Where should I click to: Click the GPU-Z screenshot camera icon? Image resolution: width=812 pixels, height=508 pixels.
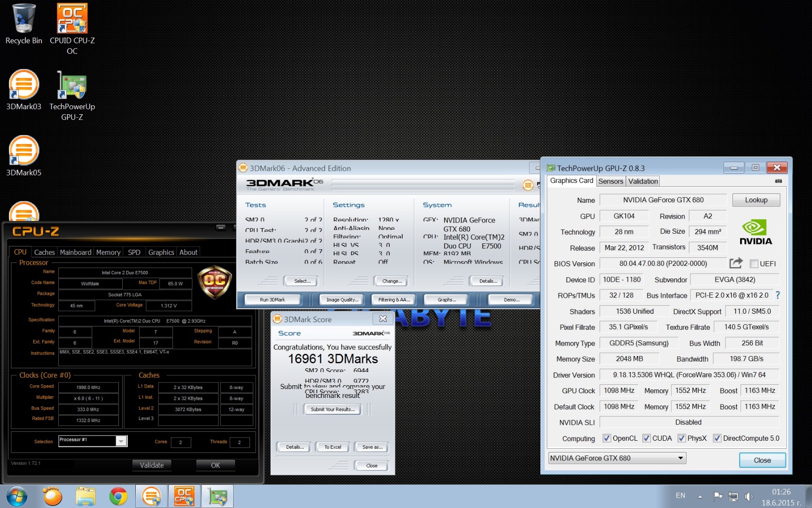(779, 181)
